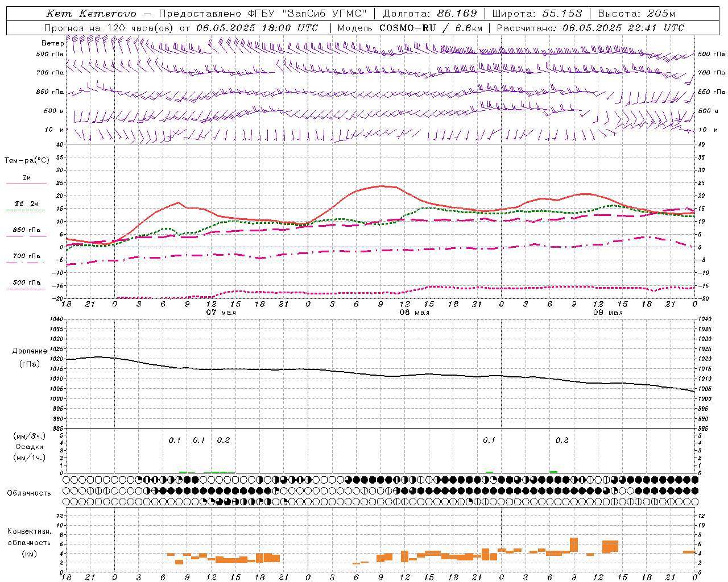Click the Осадки precipitation label

(x=30, y=447)
